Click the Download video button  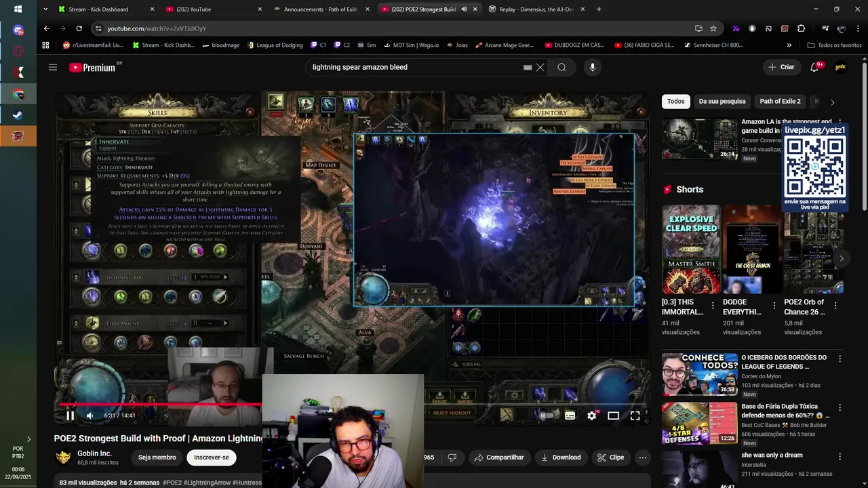click(x=561, y=457)
